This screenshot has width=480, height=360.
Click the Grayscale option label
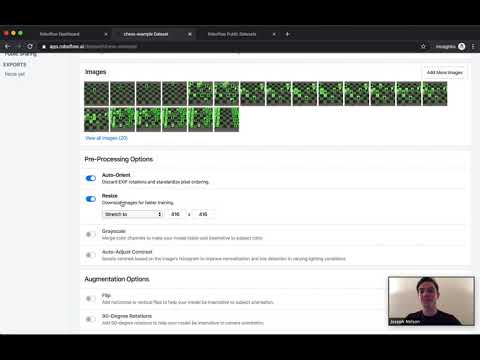[x=114, y=231]
